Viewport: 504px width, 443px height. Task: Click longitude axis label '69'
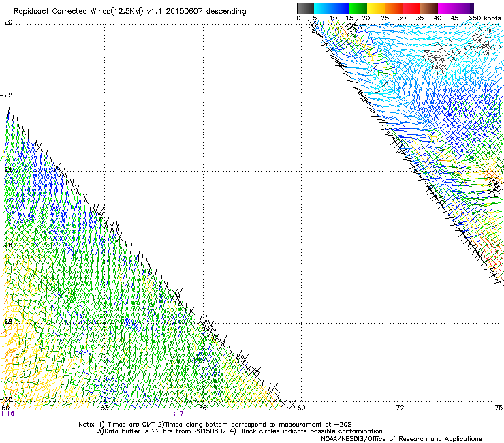(x=301, y=408)
